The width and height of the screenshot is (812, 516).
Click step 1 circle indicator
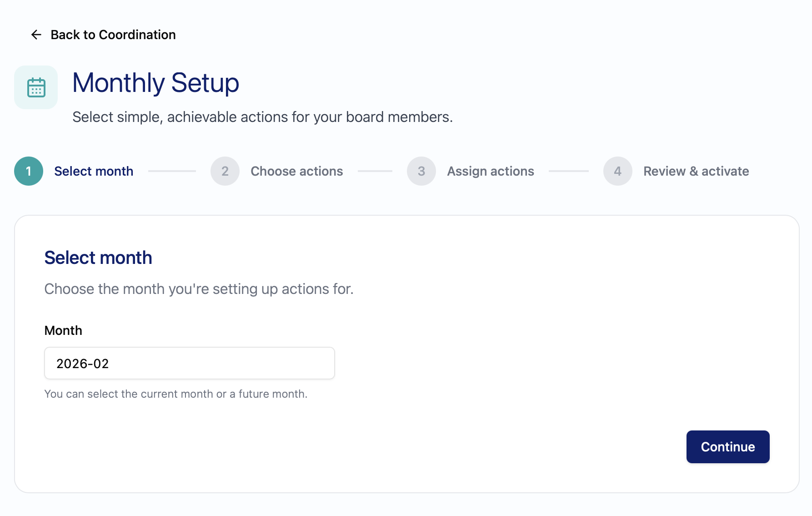pos(29,171)
